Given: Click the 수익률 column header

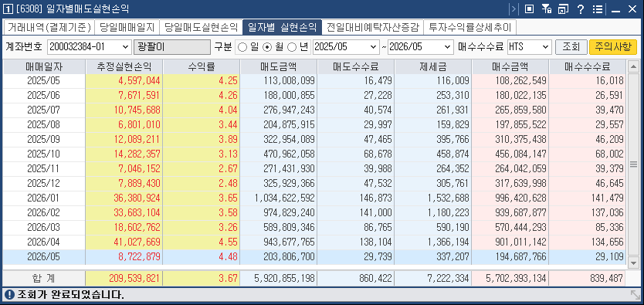Looking at the screenshot, I should (202, 67).
